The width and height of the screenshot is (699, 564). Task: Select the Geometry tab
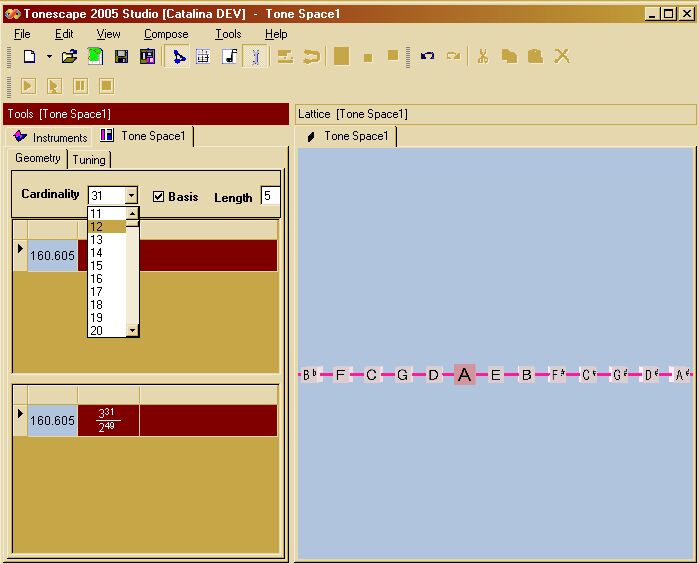pos(37,158)
